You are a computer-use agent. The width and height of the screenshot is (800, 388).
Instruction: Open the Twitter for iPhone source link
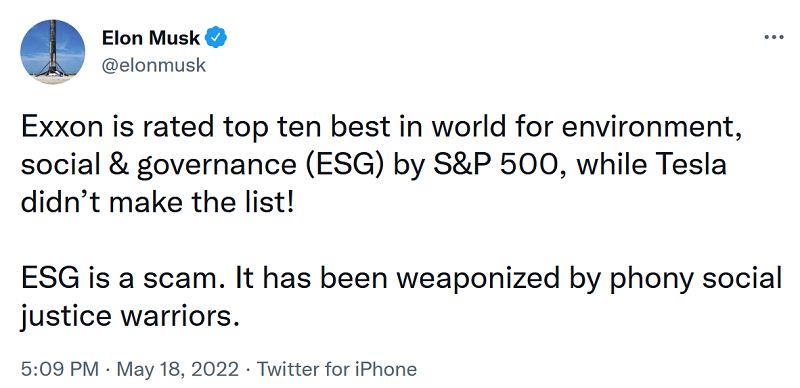pos(337,369)
